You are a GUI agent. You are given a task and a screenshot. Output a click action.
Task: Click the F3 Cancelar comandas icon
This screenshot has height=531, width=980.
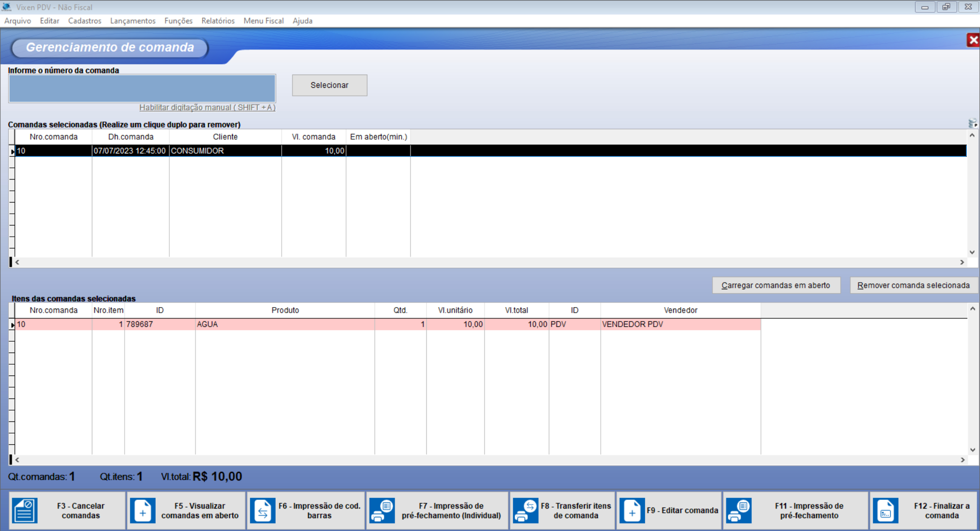[25, 511]
